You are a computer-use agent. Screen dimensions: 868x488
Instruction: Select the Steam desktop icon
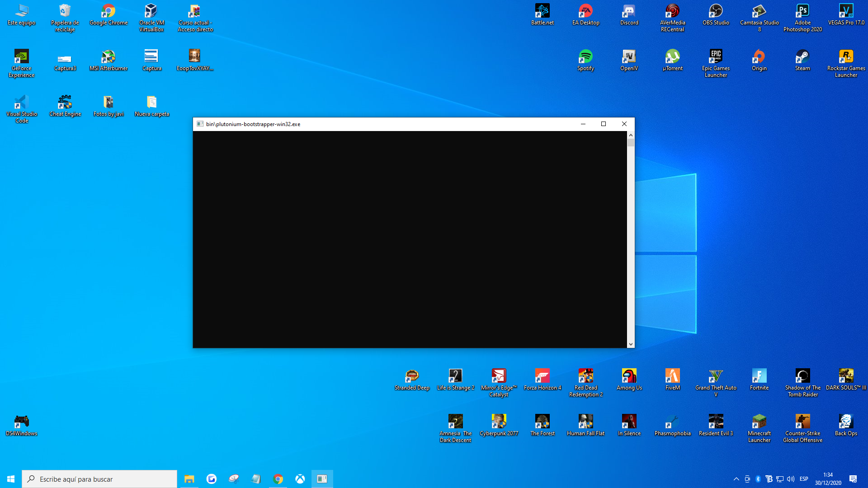tap(803, 61)
